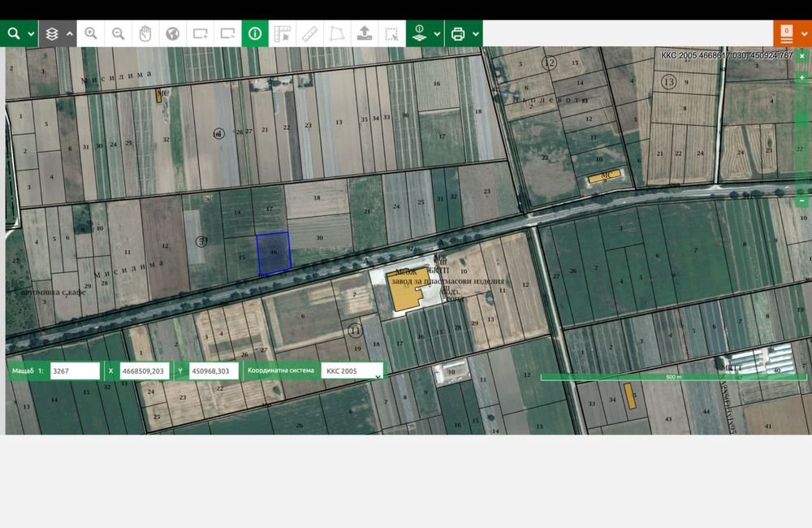Screen dimensions: 812x528
Task: Click parcel 30 beside the highlighted parcel
Action: [319, 237]
